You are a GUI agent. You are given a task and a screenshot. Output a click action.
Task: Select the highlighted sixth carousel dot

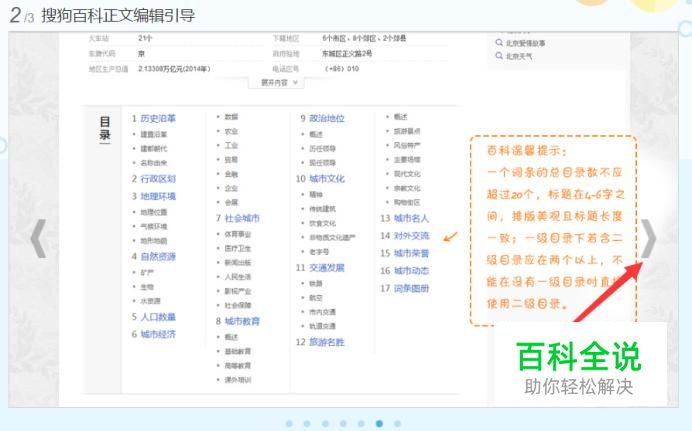[379, 424]
